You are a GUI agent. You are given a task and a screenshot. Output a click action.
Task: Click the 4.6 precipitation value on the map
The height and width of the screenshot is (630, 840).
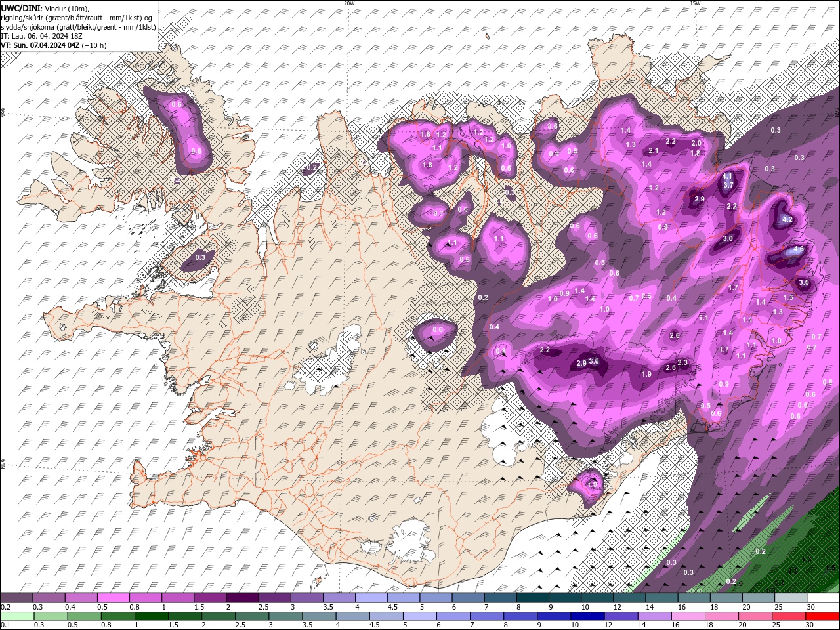(799, 249)
